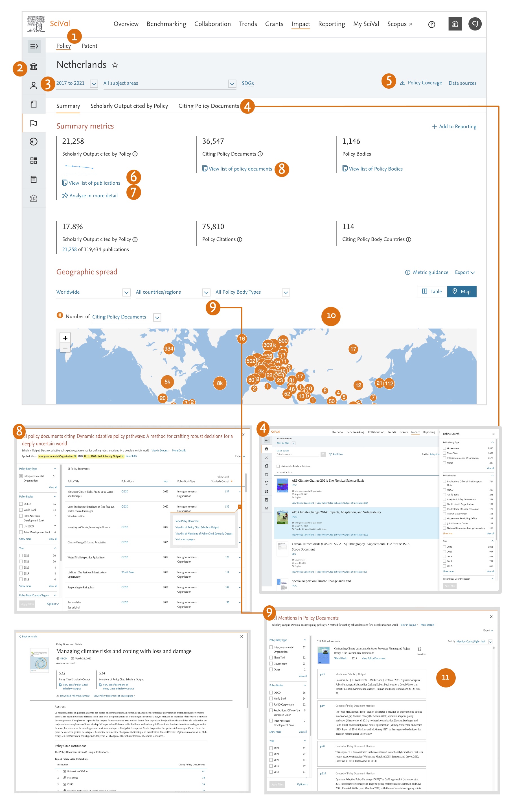Check Government in Refine Search panel

tap(445, 448)
